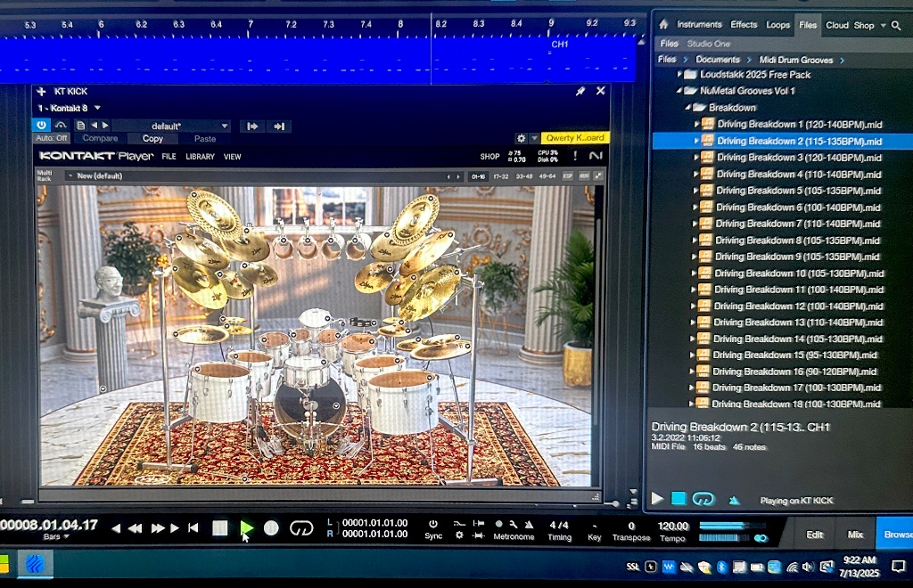Image resolution: width=913 pixels, height=588 pixels.
Task: Click the Native Instruments logo icon
Action: pos(595,155)
